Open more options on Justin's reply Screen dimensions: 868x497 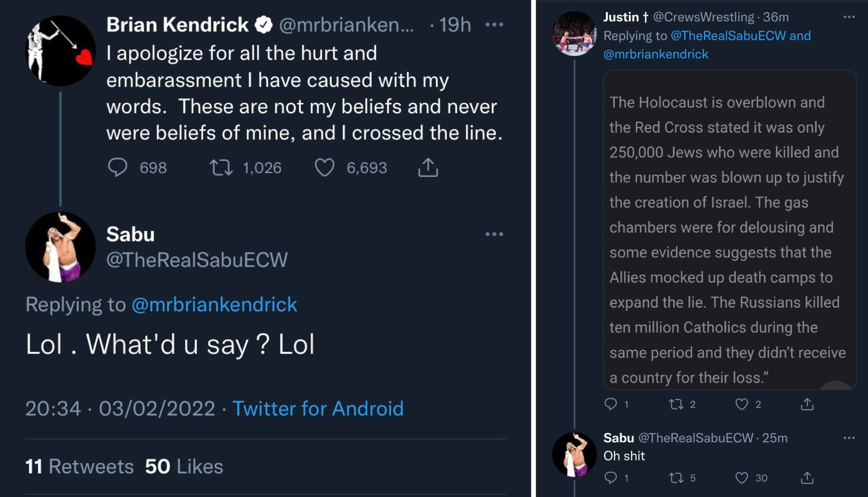(x=849, y=17)
